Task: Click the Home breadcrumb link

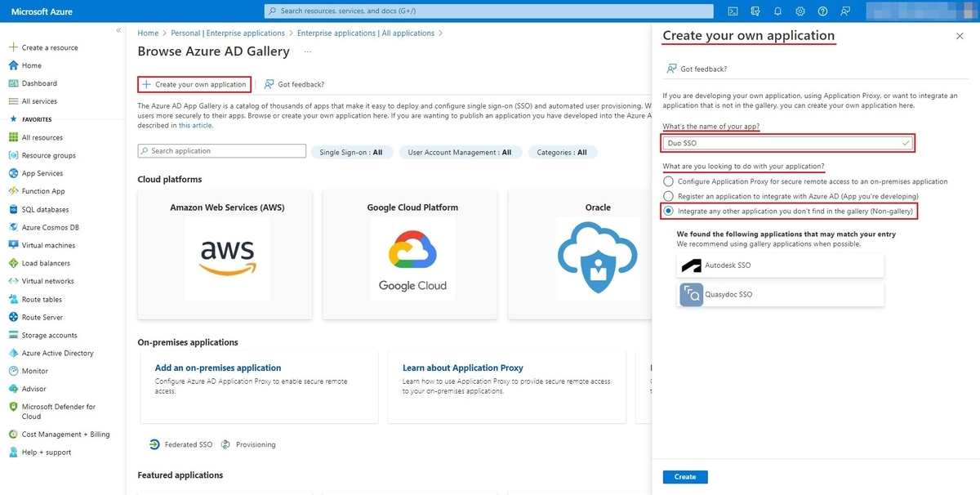Action: 148,33
